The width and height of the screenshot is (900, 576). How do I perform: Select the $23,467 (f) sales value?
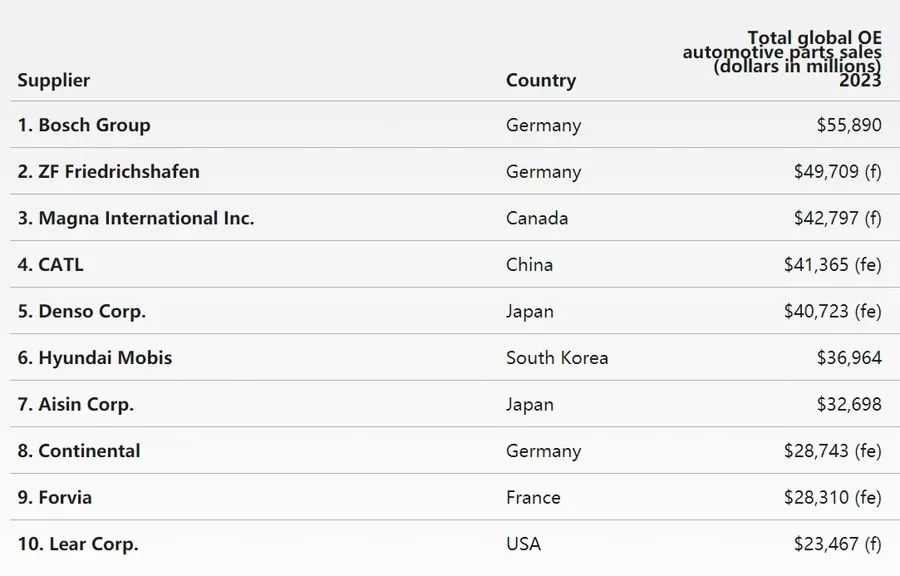click(837, 544)
